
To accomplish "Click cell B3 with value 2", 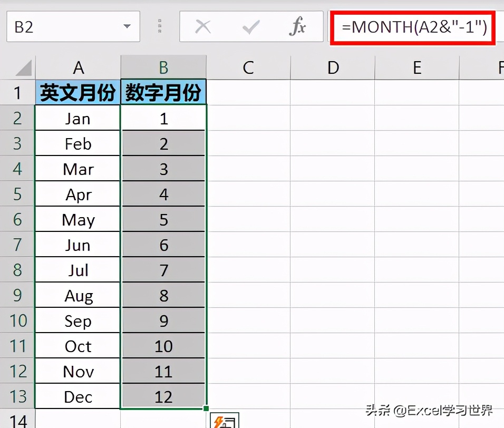I will tap(163, 143).
